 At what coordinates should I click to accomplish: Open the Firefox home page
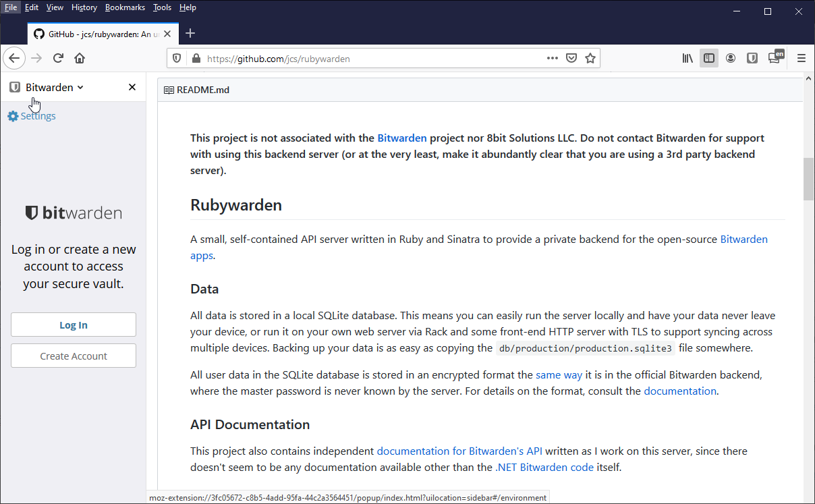80,58
